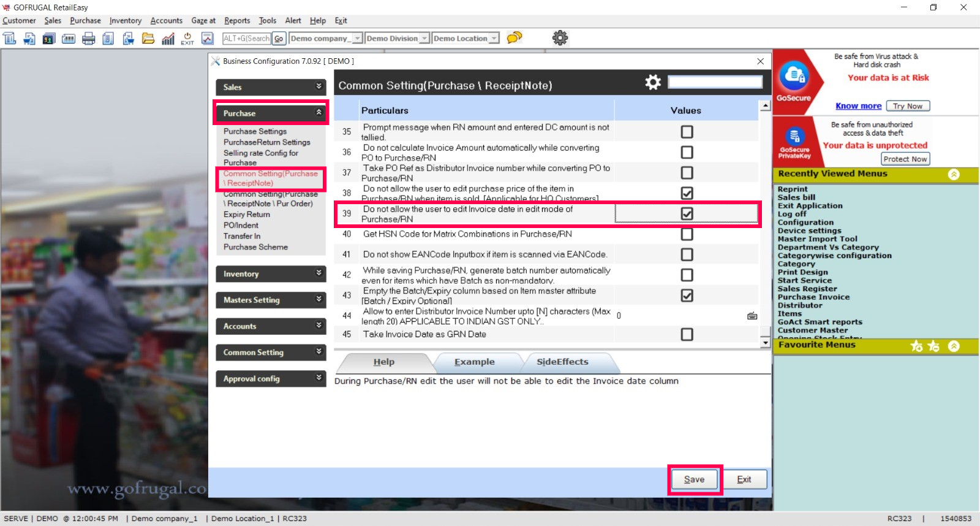This screenshot has width=980, height=526.
Task: Select Purchase Settings in the left tree
Action: 255,131
